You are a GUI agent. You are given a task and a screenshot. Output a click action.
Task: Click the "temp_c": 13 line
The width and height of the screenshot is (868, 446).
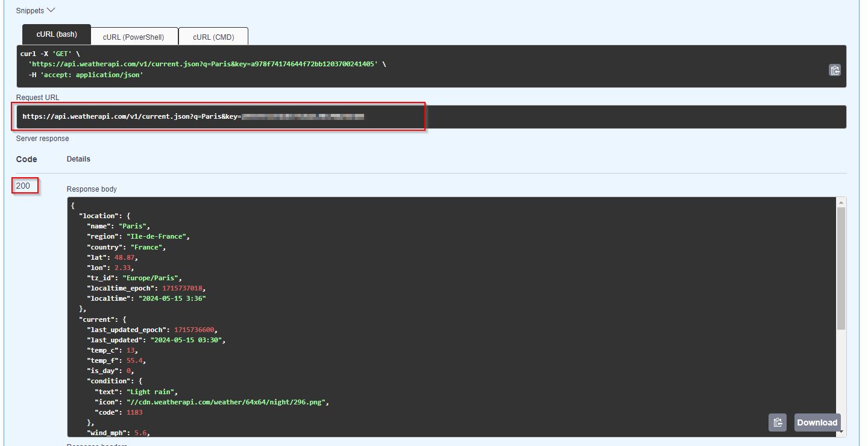(112, 350)
